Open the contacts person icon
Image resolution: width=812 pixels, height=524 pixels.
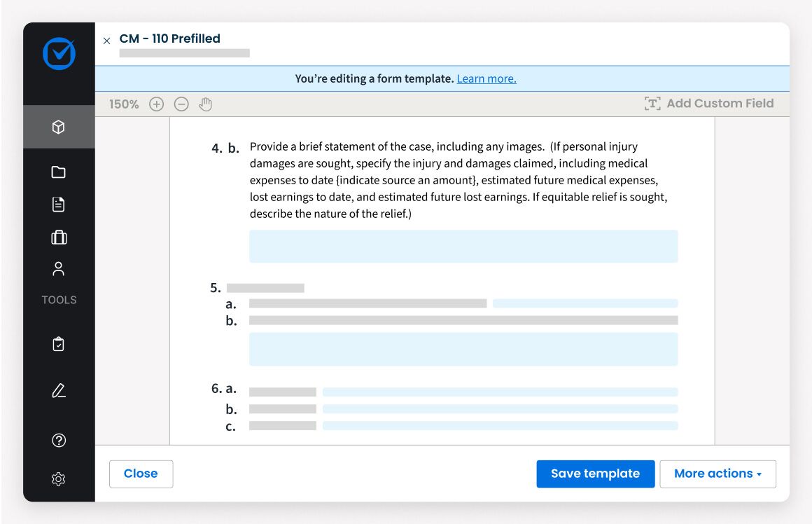[59, 268]
